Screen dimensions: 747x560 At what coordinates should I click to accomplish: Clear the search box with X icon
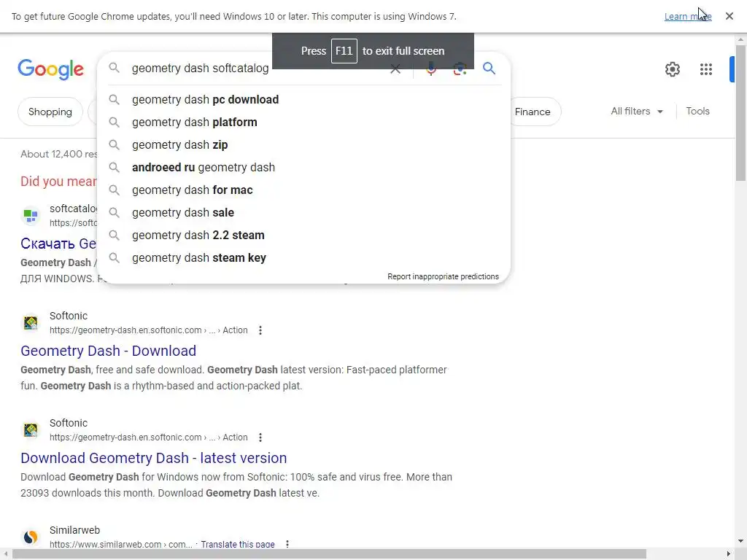tap(395, 69)
